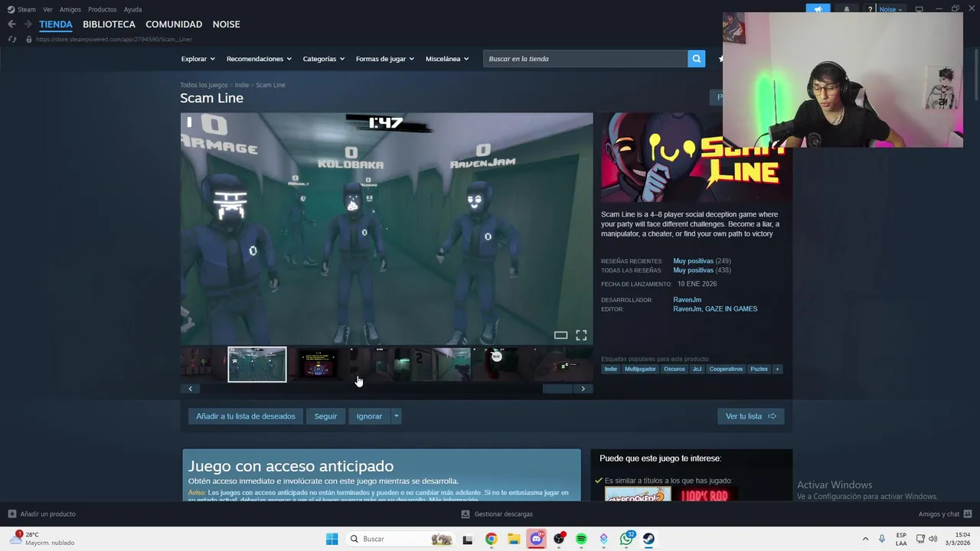Show hidden system tray icons
980x551 pixels.
tap(865, 539)
